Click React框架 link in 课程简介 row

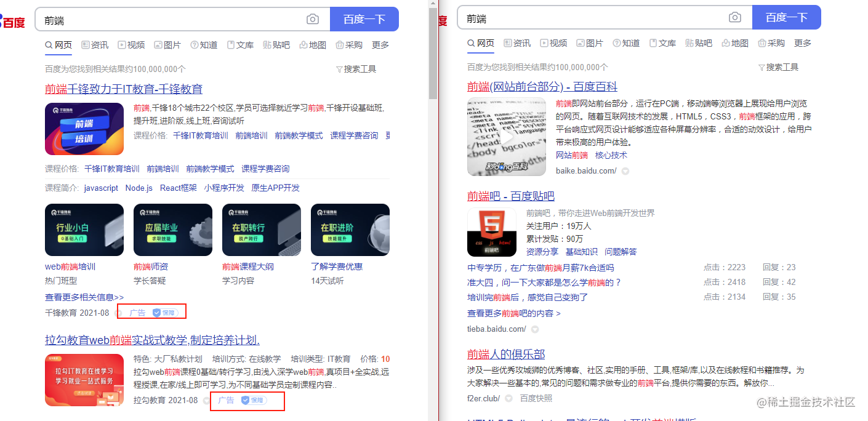pyautogui.click(x=179, y=188)
